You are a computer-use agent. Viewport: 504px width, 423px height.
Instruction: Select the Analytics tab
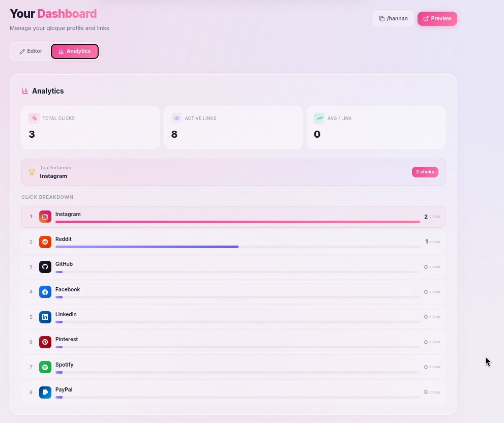pos(74,51)
